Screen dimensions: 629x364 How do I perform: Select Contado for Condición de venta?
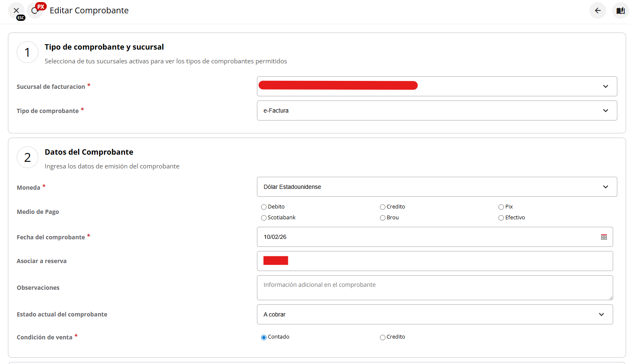pyautogui.click(x=264, y=337)
